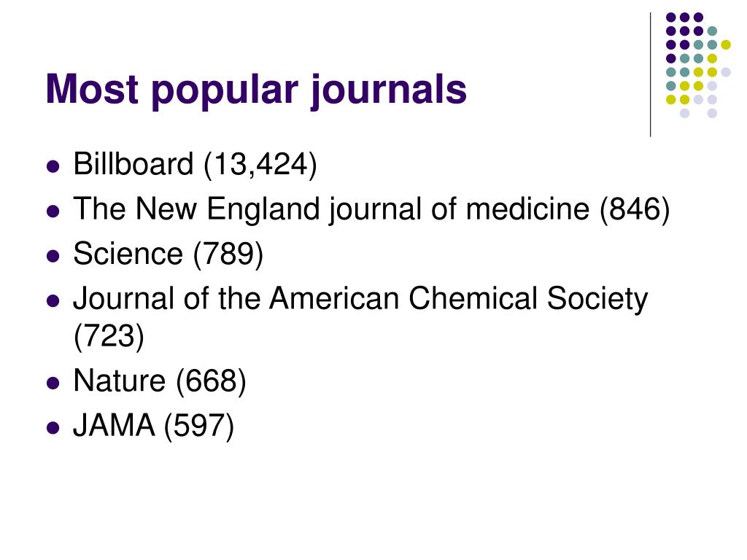Click the bullet point beside Billboard

coord(53,167)
